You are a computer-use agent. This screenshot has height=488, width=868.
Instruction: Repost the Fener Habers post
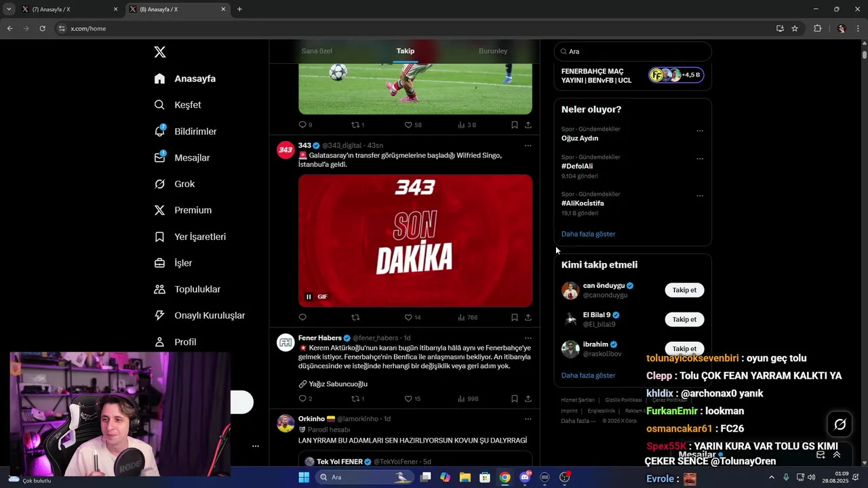pyautogui.click(x=357, y=399)
